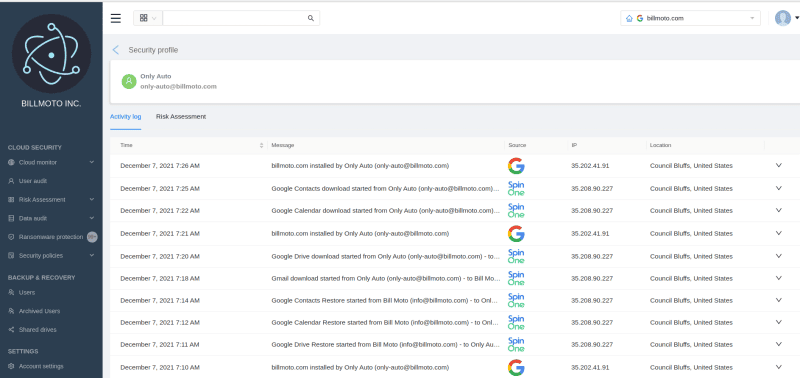Click the search magnifier icon
The image size is (800, 378).
[311, 18]
